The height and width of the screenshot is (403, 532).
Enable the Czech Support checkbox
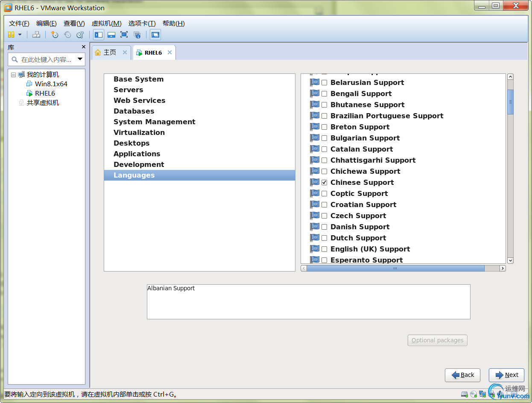click(x=324, y=216)
